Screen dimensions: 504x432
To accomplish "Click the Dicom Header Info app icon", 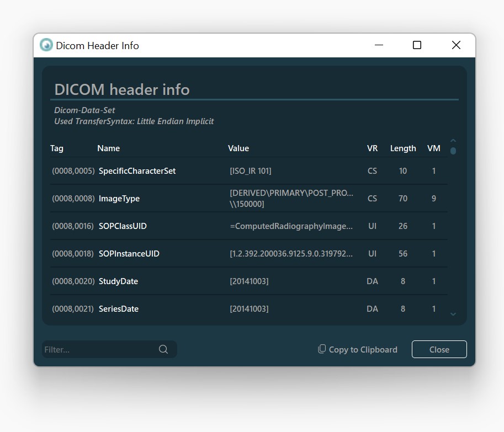I will pyautogui.click(x=46, y=45).
